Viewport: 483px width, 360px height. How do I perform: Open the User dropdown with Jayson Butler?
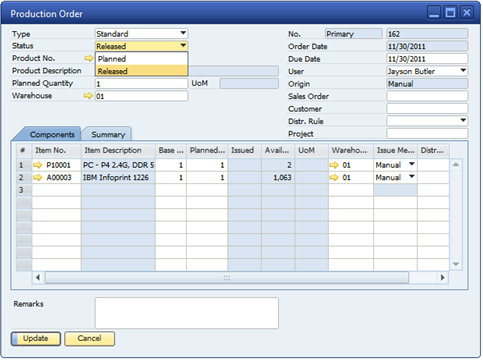click(463, 71)
